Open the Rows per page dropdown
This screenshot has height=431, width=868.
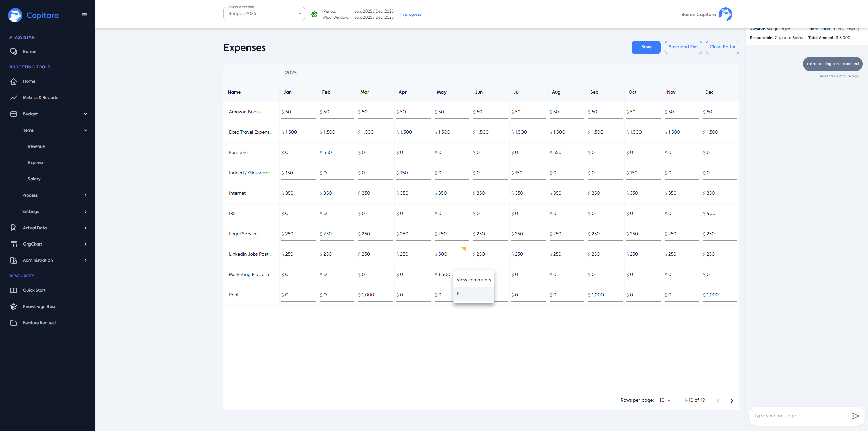665,400
